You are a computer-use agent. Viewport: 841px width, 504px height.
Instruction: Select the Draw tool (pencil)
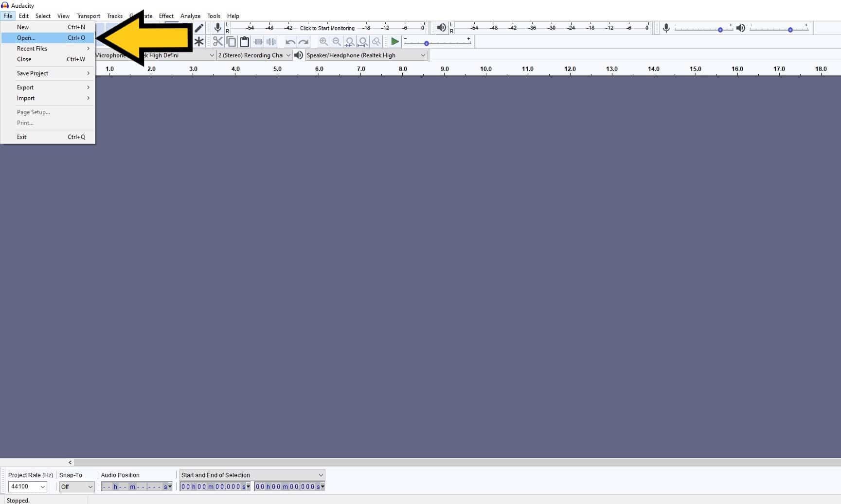(x=199, y=28)
